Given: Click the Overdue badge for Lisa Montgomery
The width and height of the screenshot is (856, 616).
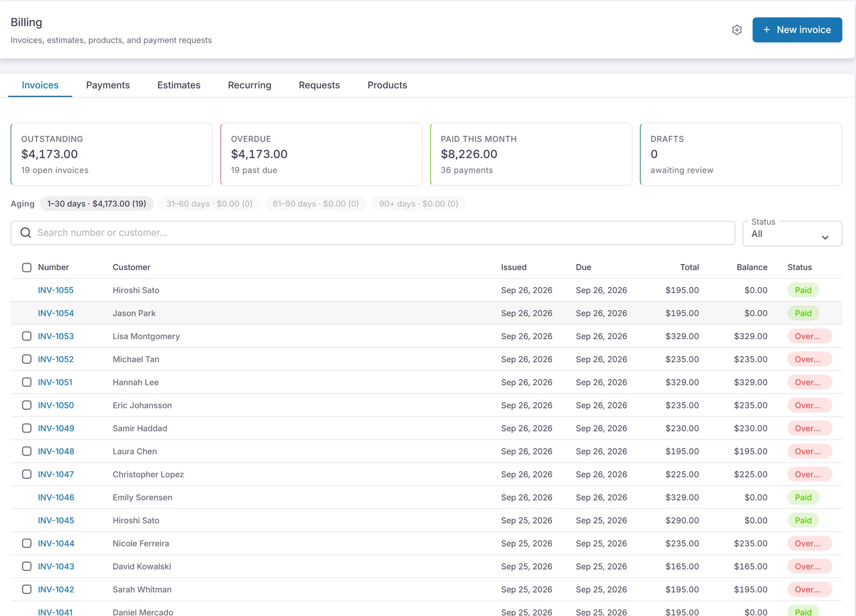Looking at the screenshot, I should click(x=809, y=336).
